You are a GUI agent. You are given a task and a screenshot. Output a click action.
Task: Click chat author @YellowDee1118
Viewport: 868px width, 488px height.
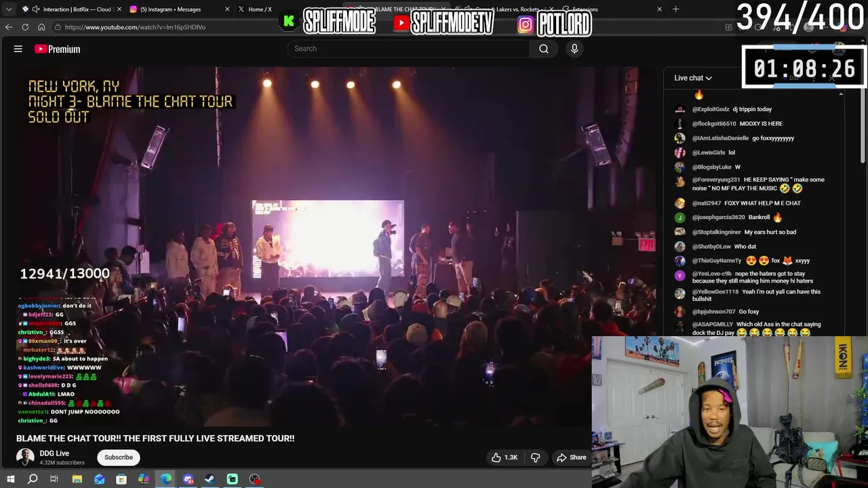(x=715, y=291)
